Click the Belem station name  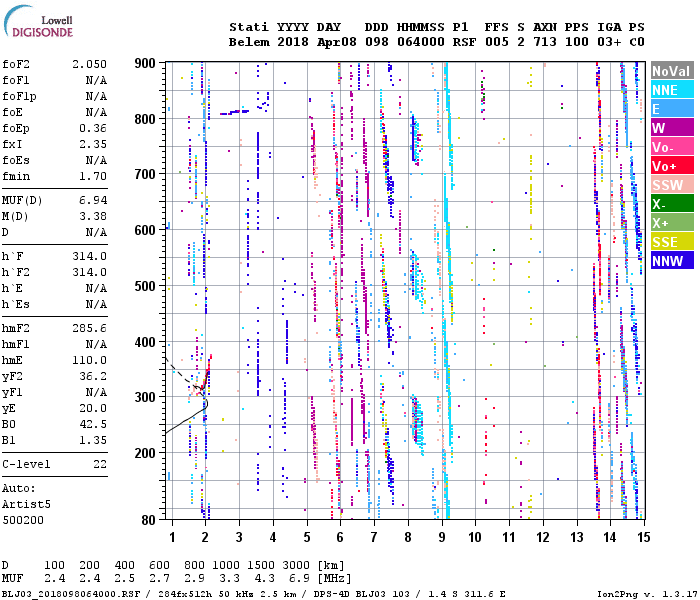[249, 42]
